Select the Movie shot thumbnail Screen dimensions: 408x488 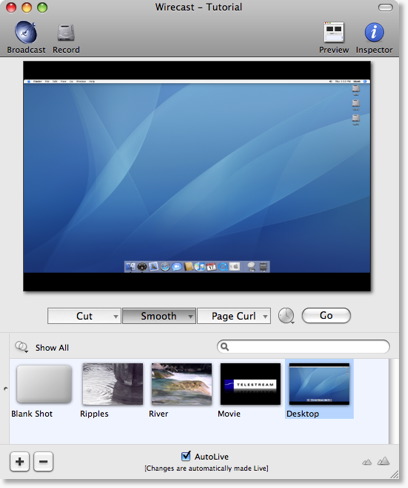[250, 384]
